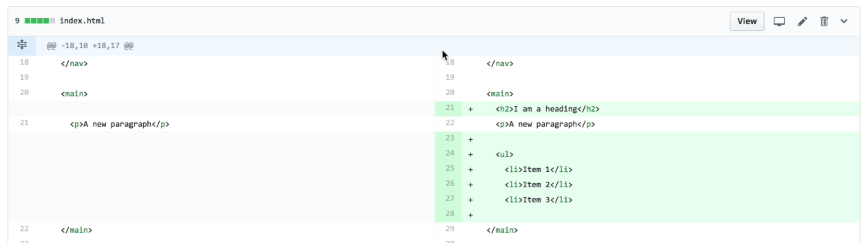Select right-side line number 25
Screen dimensions: 868x243
click(x=449, y=169)
